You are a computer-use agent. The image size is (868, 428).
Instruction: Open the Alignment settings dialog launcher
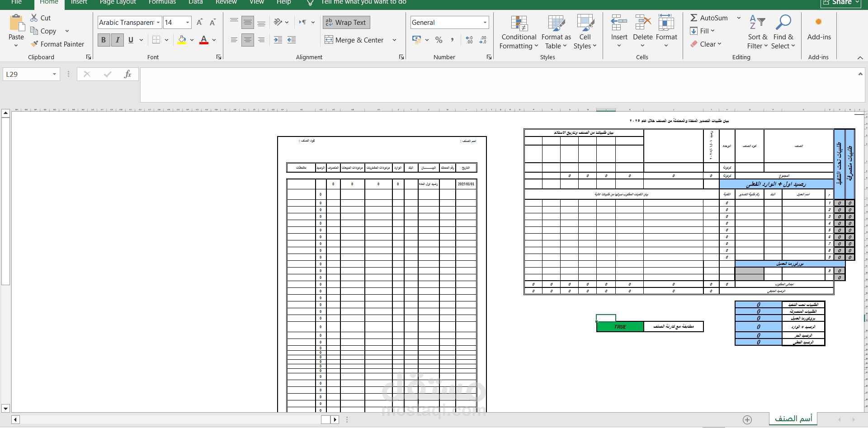click(401, 57)
